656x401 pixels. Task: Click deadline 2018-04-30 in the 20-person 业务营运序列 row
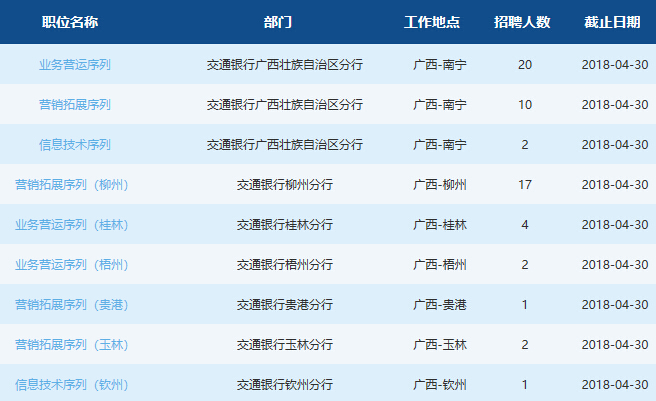pos(615,65)
